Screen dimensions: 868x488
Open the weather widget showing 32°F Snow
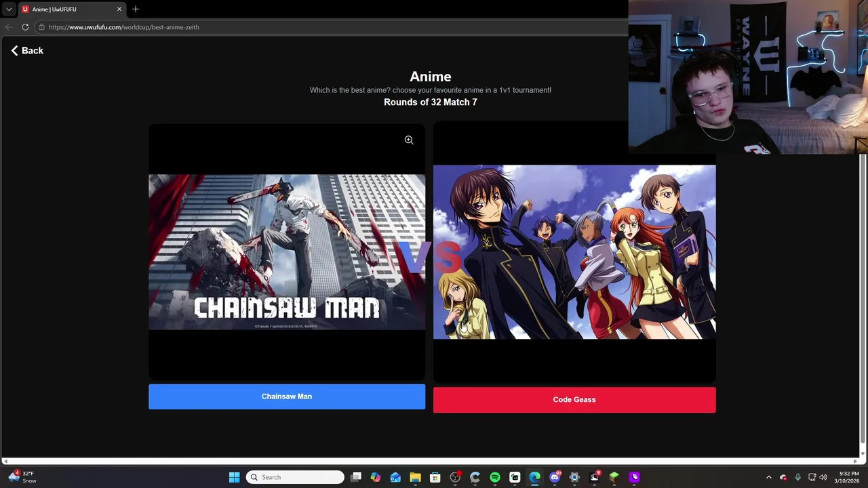[22, 477]
